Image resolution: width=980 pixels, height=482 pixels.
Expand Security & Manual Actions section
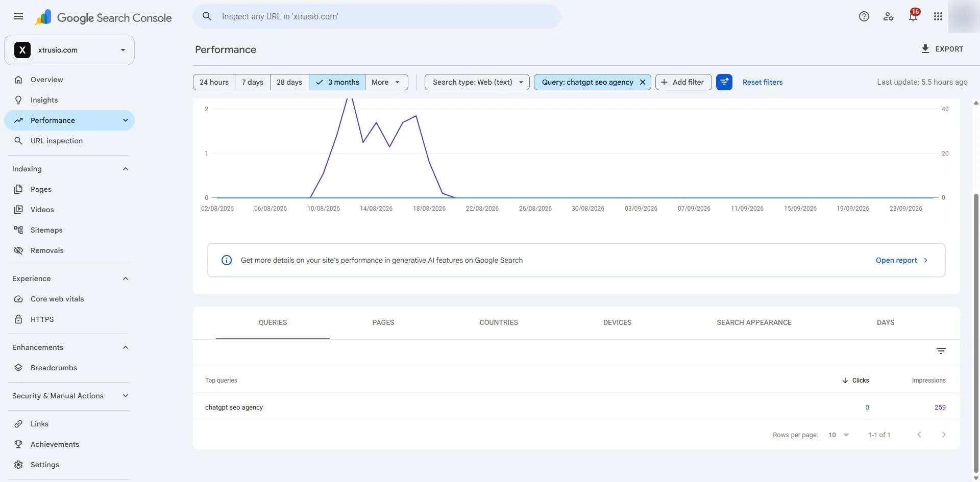[x=126, y=396]
